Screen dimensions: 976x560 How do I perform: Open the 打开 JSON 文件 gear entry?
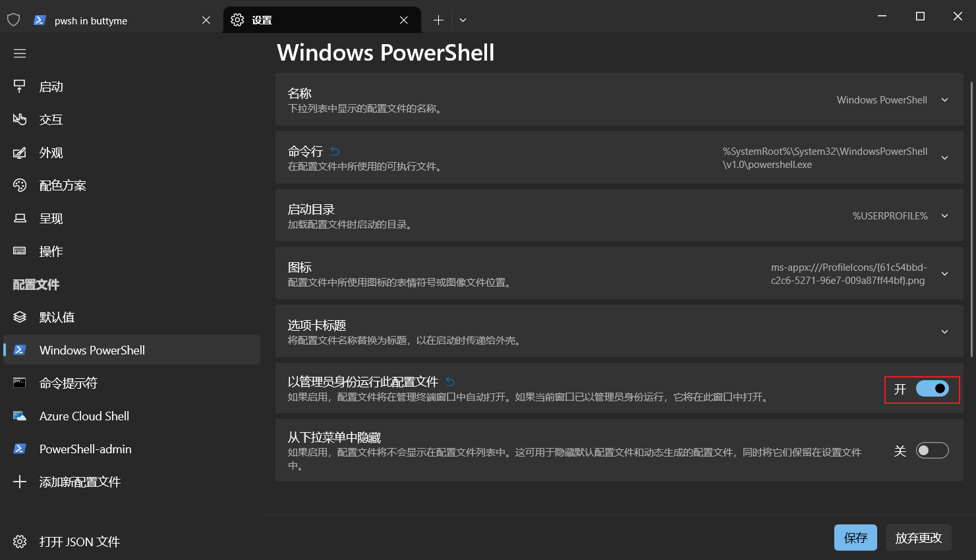pyautogui.click(x=79, y=542)
